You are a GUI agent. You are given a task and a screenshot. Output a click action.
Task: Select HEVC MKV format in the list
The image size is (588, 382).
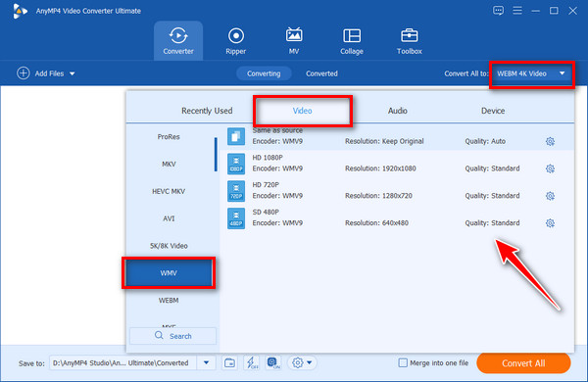pyautogui.click(x=169, y=191)
